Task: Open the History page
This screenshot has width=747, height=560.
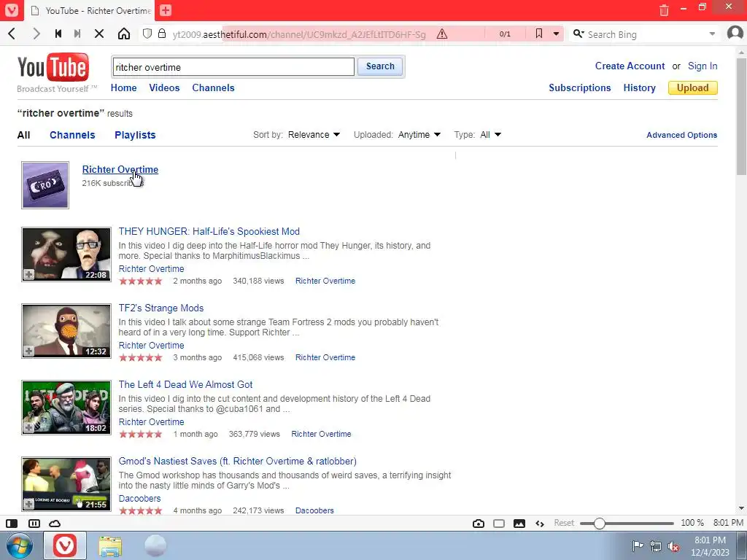Action: coord(639,87)
